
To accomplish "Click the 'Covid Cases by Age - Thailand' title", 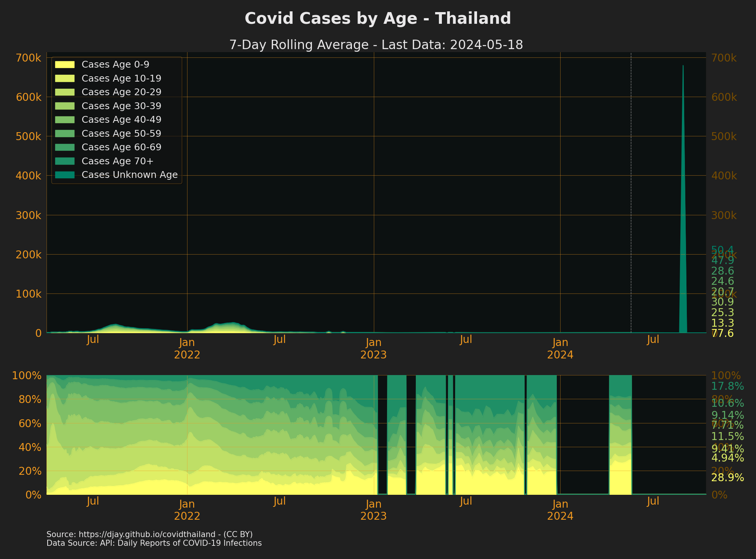I will point(378,19).
